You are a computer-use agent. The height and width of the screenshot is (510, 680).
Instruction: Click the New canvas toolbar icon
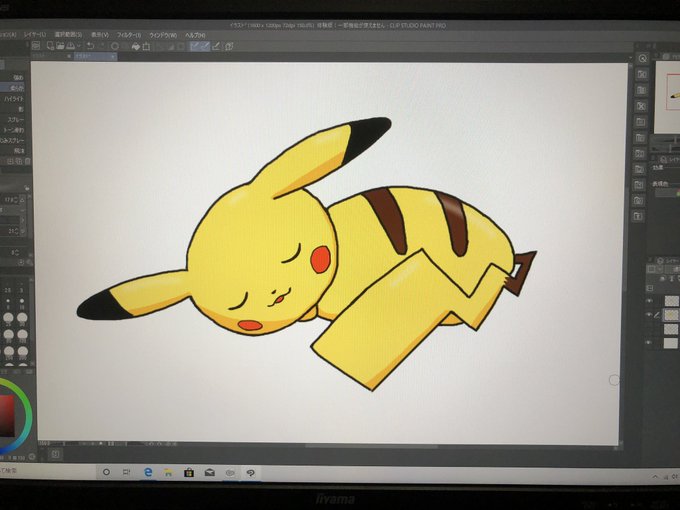[x=50, y=46]
